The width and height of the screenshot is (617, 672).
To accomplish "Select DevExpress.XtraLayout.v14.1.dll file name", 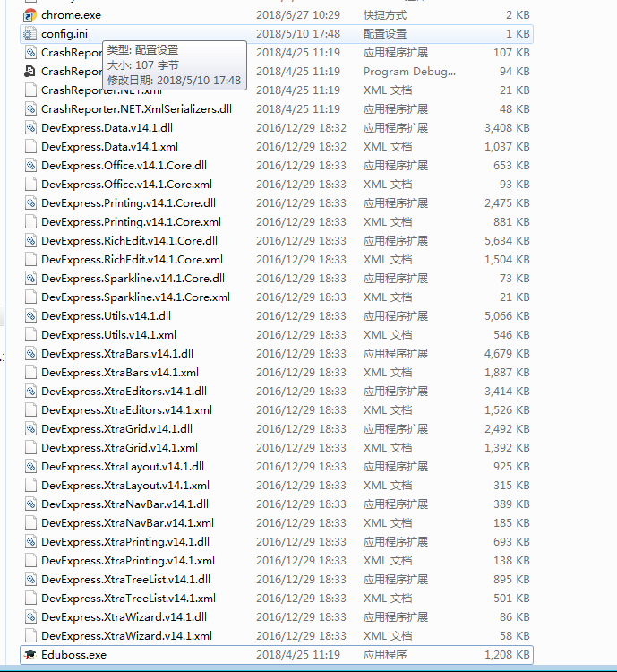I will [x=123, y=467].
